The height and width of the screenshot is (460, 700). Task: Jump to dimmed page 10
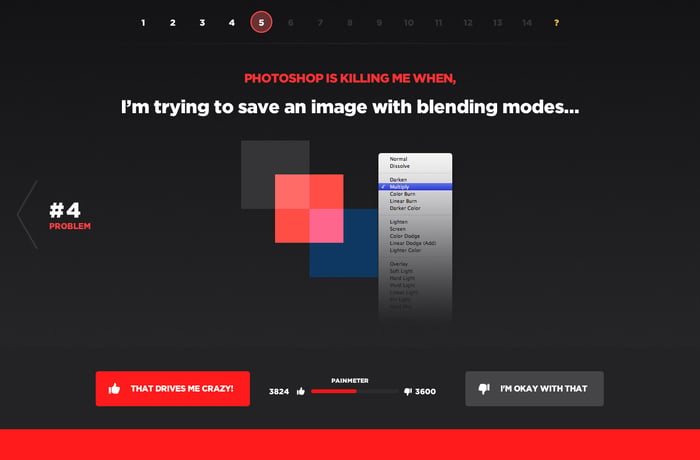point(408,23)
